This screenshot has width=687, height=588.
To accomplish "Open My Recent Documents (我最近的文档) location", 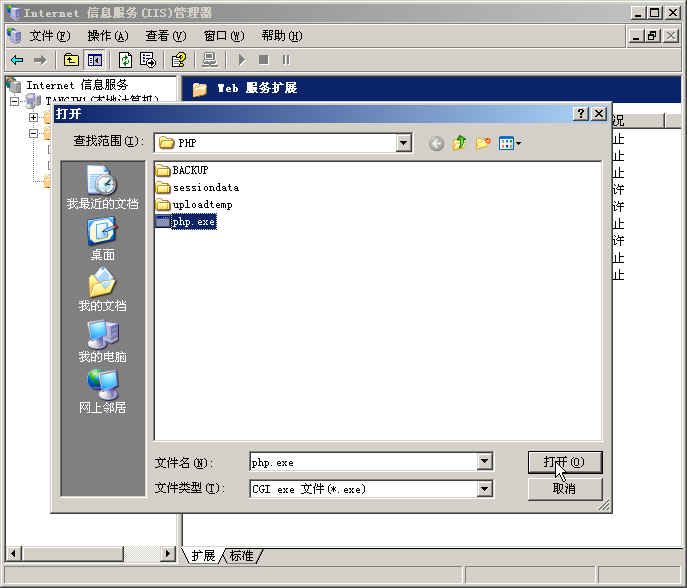I will (102, 187).
